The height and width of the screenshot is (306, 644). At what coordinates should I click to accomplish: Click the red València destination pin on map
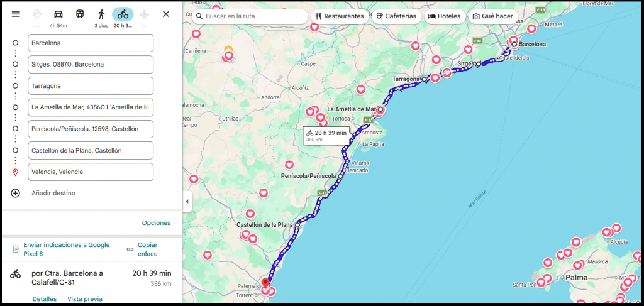tap(265, 283)
